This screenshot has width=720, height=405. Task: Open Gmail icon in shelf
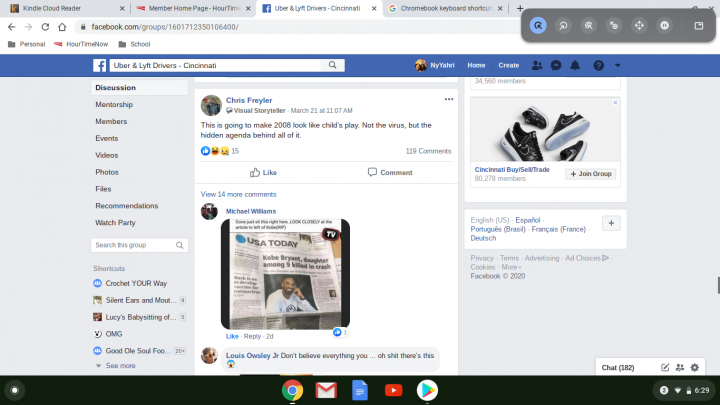click(326, 390)
